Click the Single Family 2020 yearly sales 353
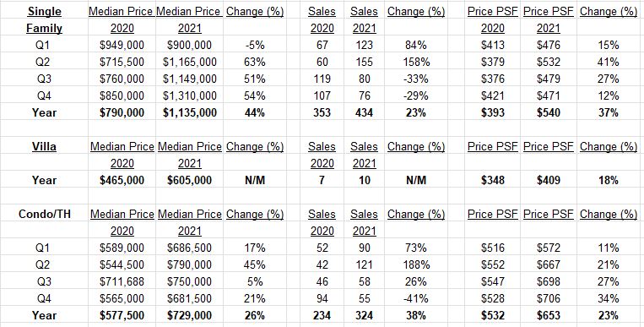Screen dimensions: 644x327 point(322,112)
